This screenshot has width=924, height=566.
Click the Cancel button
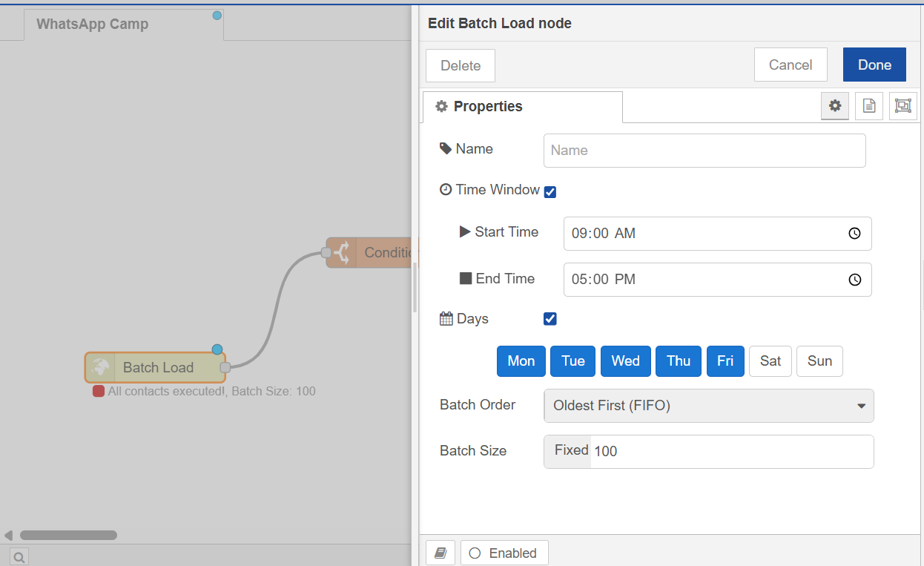click(x=791, y=65)
